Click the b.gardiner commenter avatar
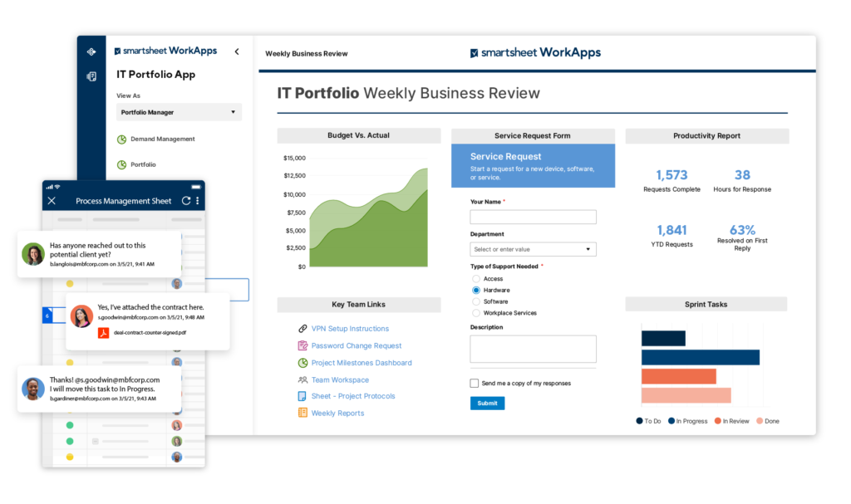 click(x=32, y=389)
